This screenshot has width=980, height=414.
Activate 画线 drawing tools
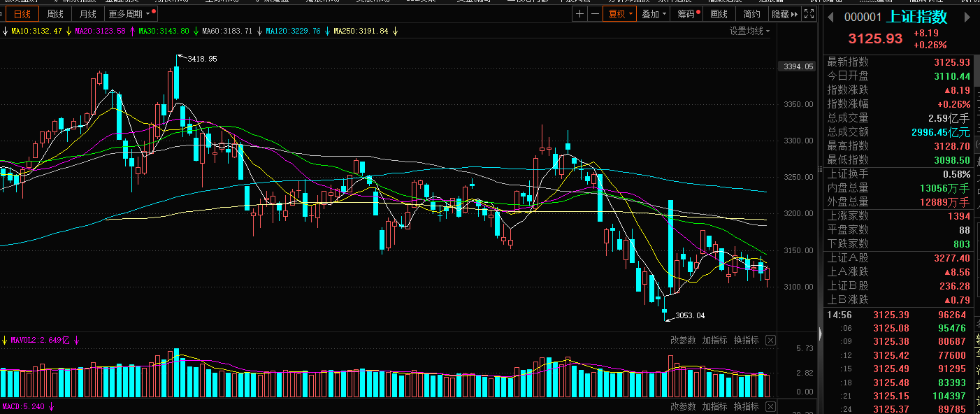719,14
